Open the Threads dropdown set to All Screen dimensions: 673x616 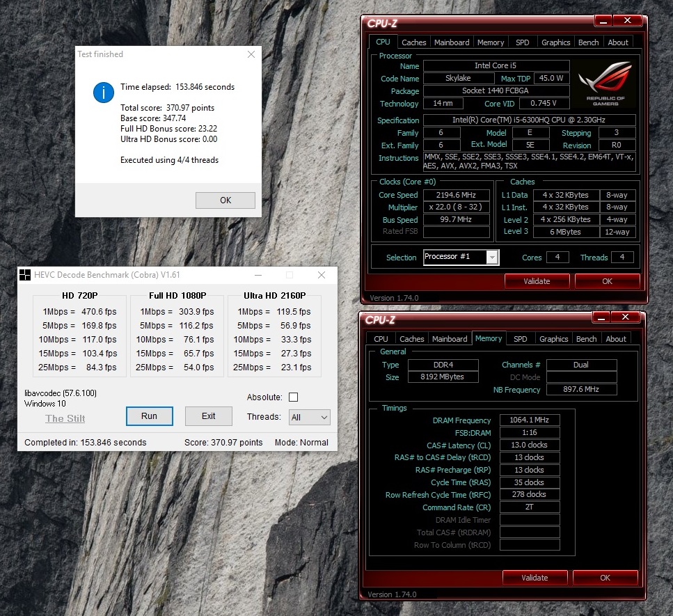(310, 417)
